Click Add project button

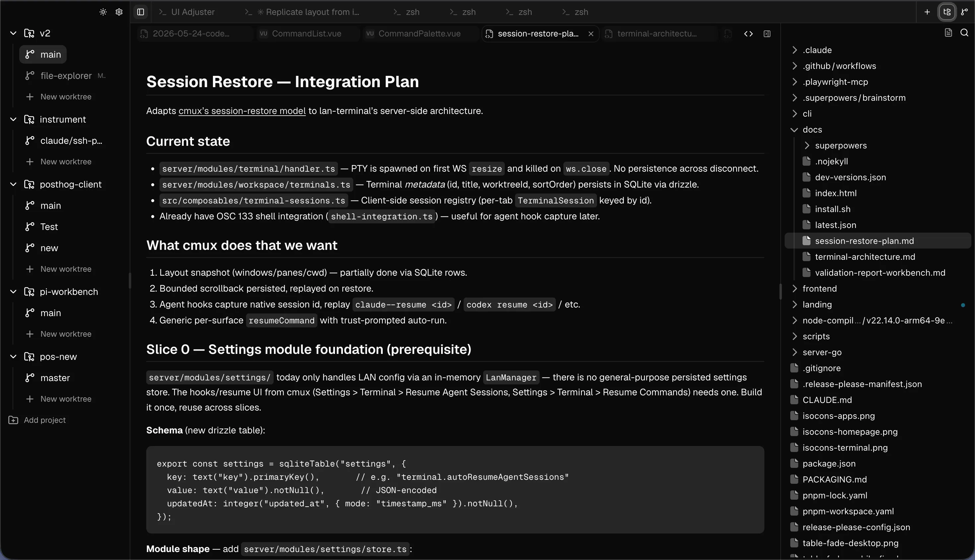pos(37,420)
